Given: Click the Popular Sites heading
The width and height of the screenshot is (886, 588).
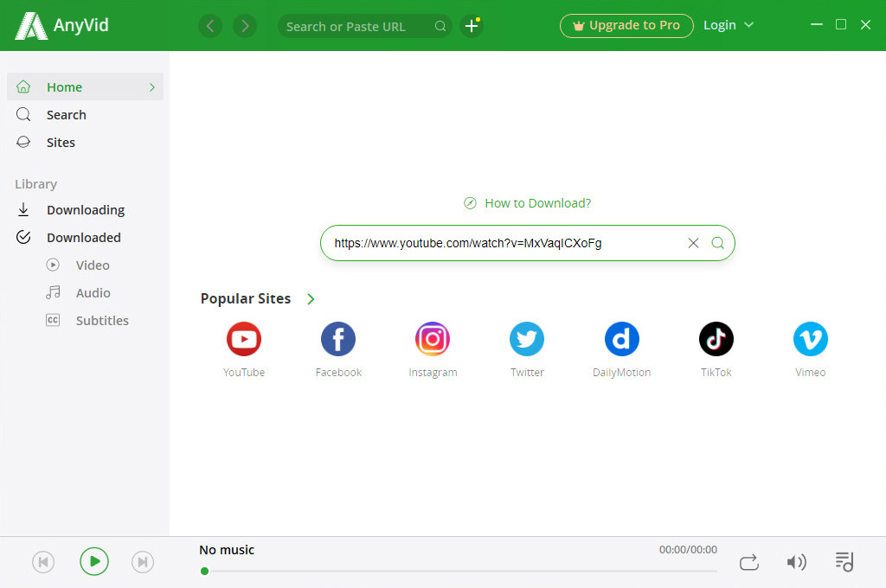Looking at the screenshot, I should [246, 299].
